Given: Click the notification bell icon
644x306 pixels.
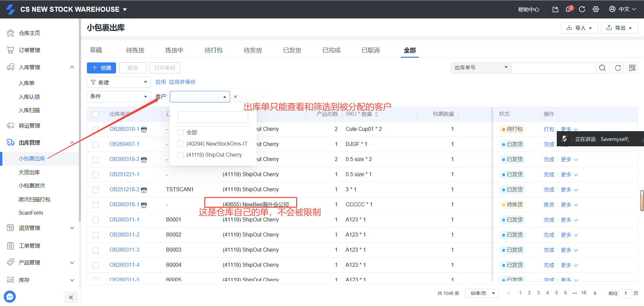Looking at the screenshot, I should [x=569, y=9].
